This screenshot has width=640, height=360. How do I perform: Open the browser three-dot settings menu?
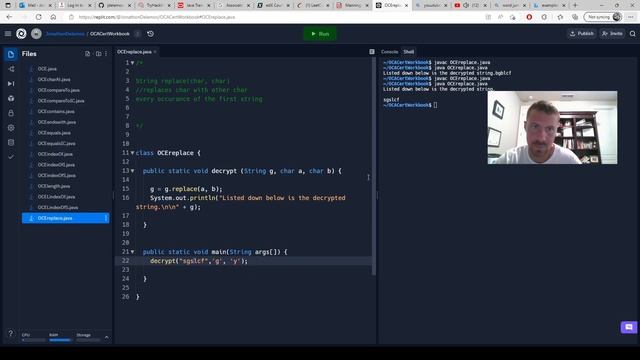pyautogui.click(x=631, y=17)
